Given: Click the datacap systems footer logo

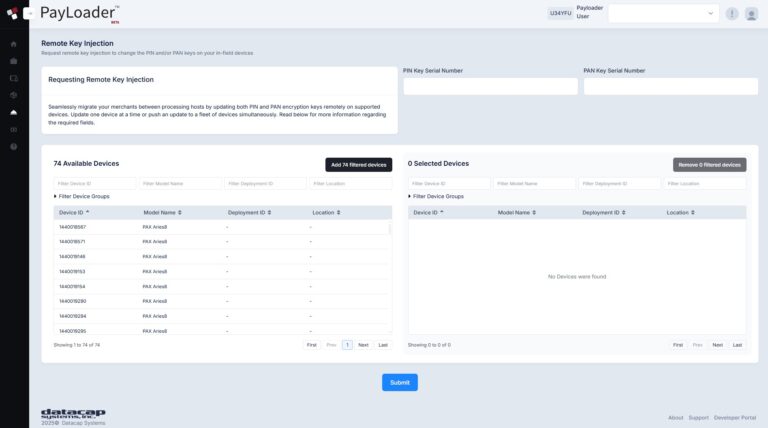Looking at the screenshot, I should tap(73, 414).
